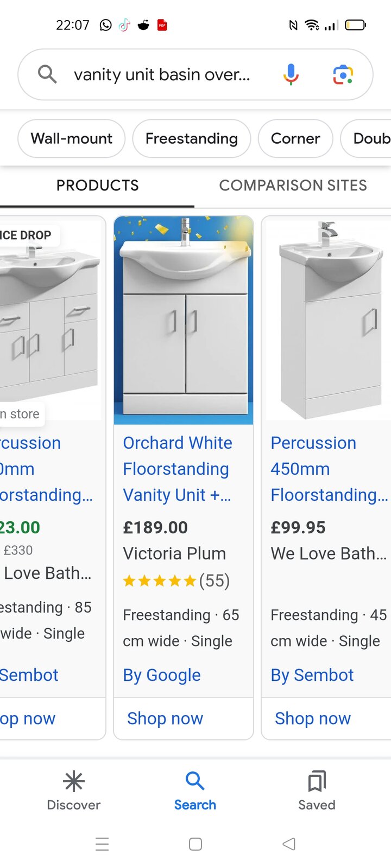The height and width of the screenshot is (868, 391).
Task: Tap the Search icon in bottom bar
Action: tap(195, 782)
